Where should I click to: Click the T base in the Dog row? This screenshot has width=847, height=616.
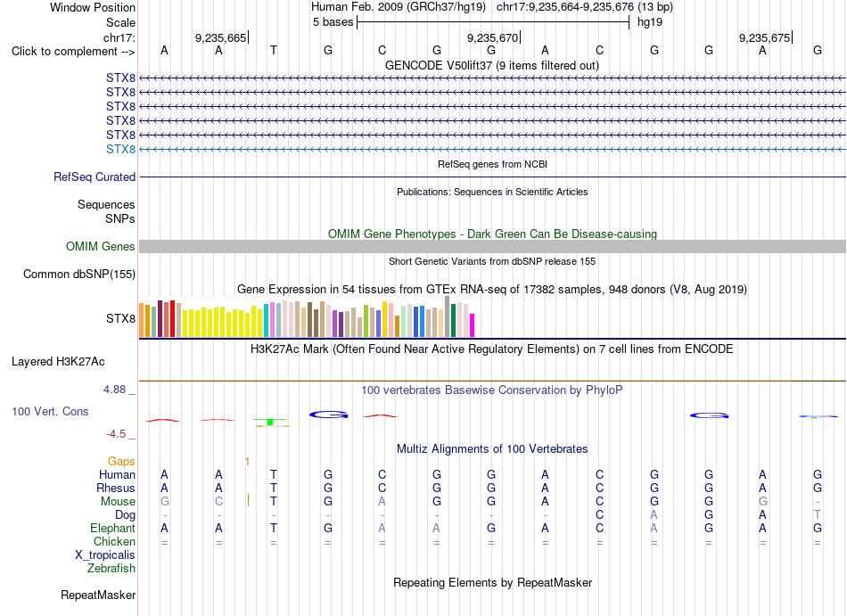pos(818,514)
